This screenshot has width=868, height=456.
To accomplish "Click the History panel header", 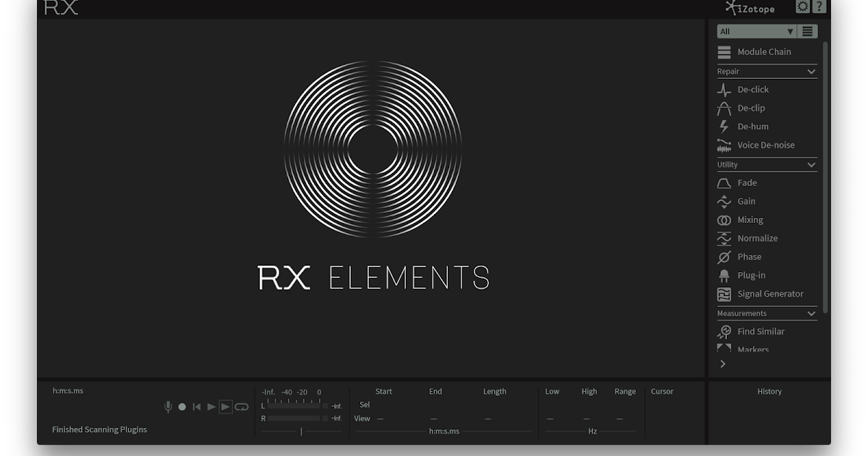I will [x=770, y=392].
